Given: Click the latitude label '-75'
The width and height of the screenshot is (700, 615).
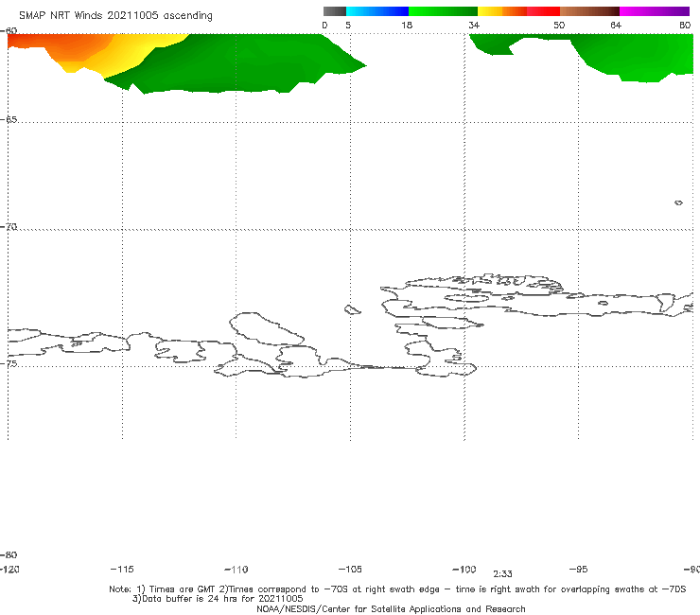Looking at the screenshot, I should pyautogui.click(x=9, y=363).
